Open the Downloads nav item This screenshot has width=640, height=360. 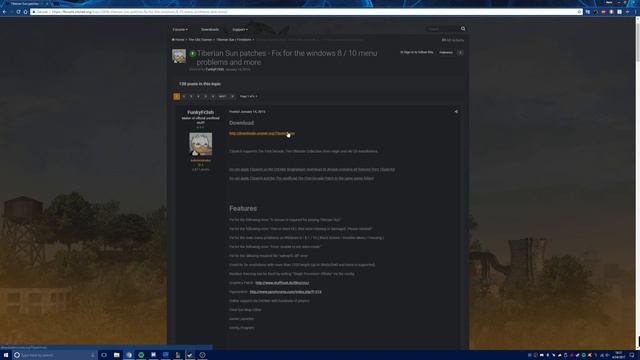pyautogui.click(x=210, y=29)
